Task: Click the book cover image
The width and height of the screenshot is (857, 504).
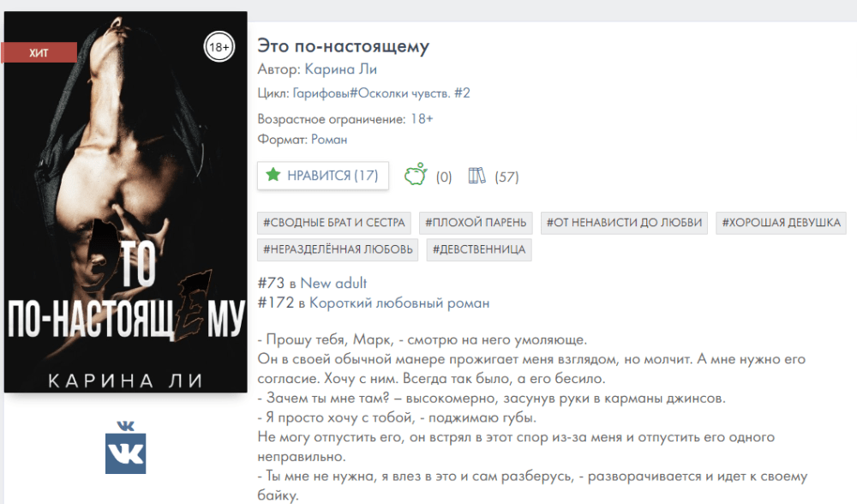Action: tap(125, 201)
